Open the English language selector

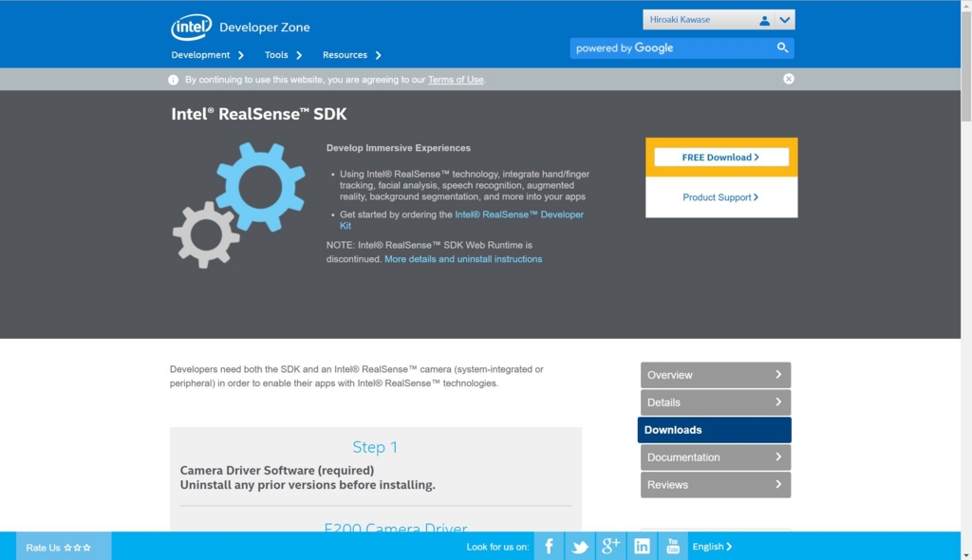pyautogui.click(x=712, y=547)
